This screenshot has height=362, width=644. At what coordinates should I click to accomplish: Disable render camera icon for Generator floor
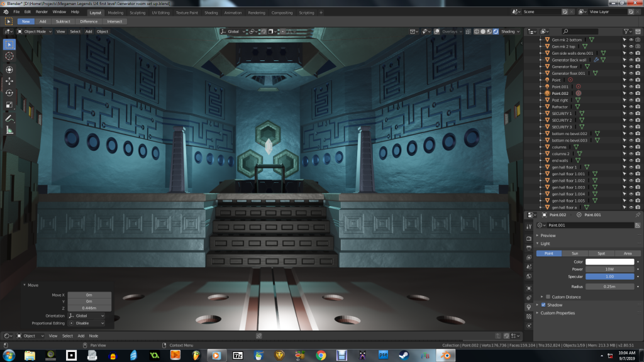pyautogui.click(x=638, y=67)
